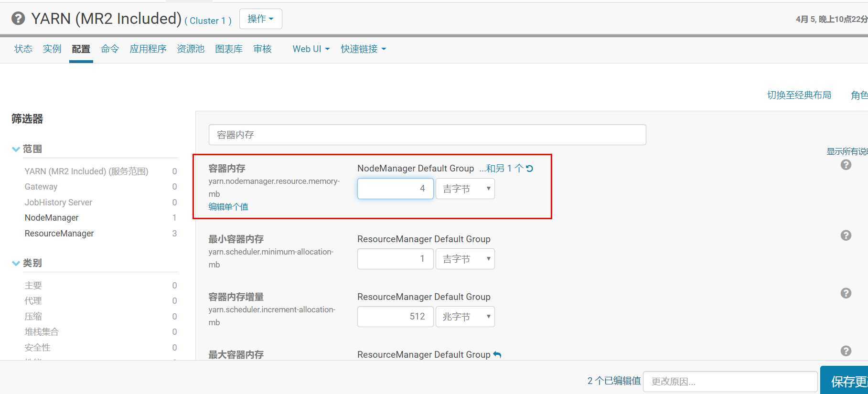Open the Web UI dropdown menu
The image size is (868, 394).
click(x=311, y=49)
